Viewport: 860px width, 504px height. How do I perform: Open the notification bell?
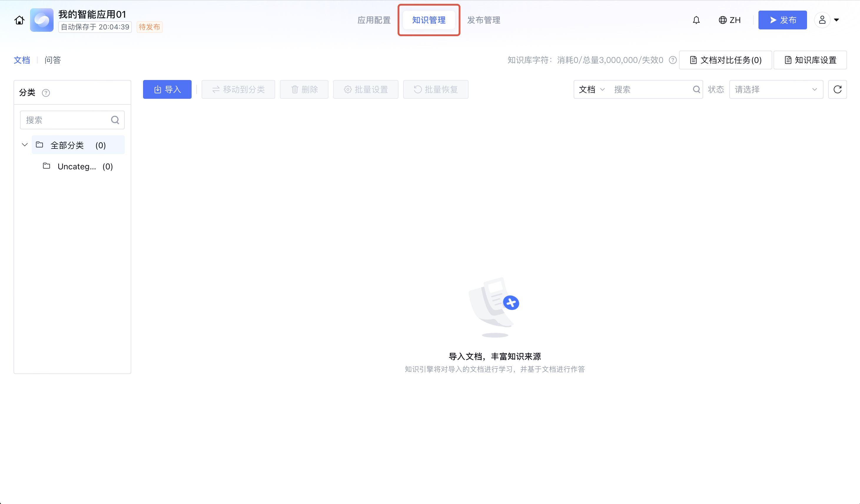click(696, 20)
